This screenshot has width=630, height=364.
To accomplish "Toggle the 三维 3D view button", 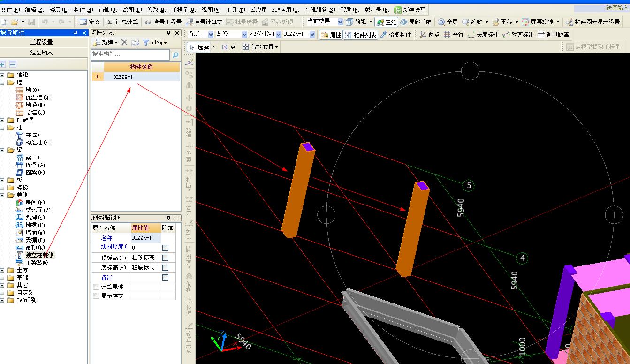I will [x=386, y=22].
